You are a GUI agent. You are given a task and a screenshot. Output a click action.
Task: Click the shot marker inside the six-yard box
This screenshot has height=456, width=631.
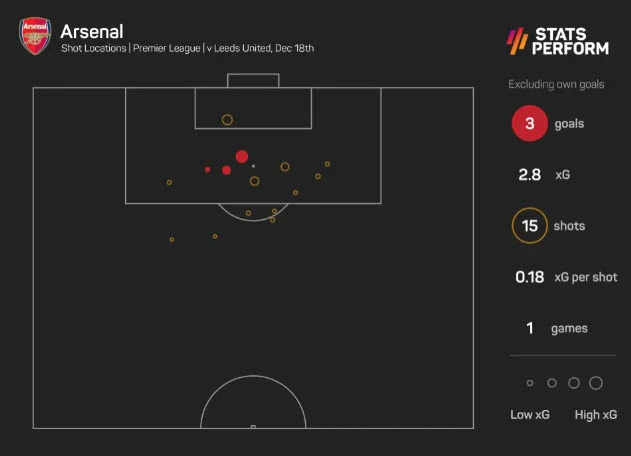point(227,120)
